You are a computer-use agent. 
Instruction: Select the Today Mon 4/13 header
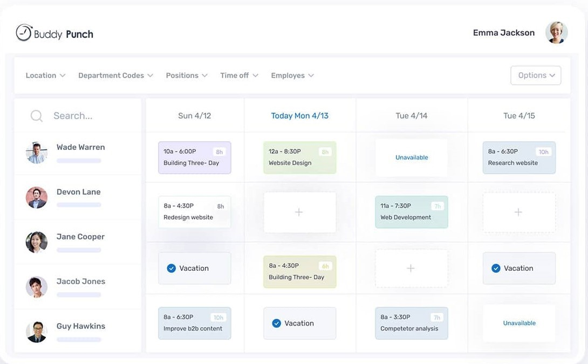coord(299,115)
